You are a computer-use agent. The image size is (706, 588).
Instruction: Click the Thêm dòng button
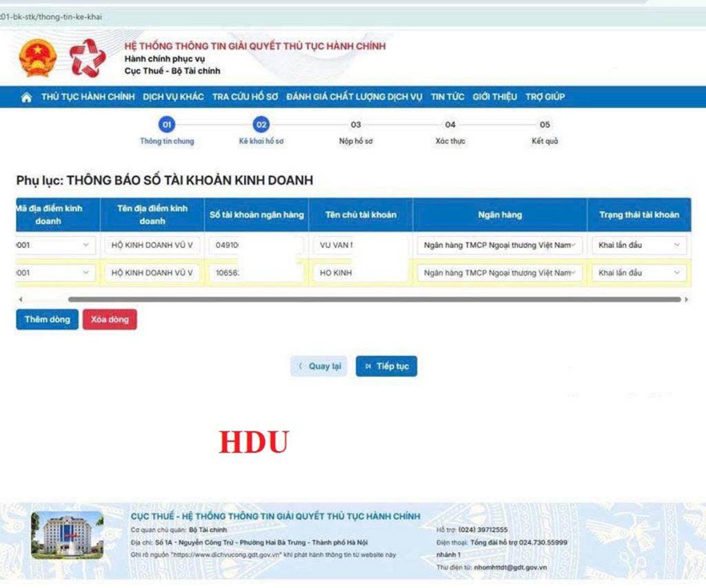point(48,320)
